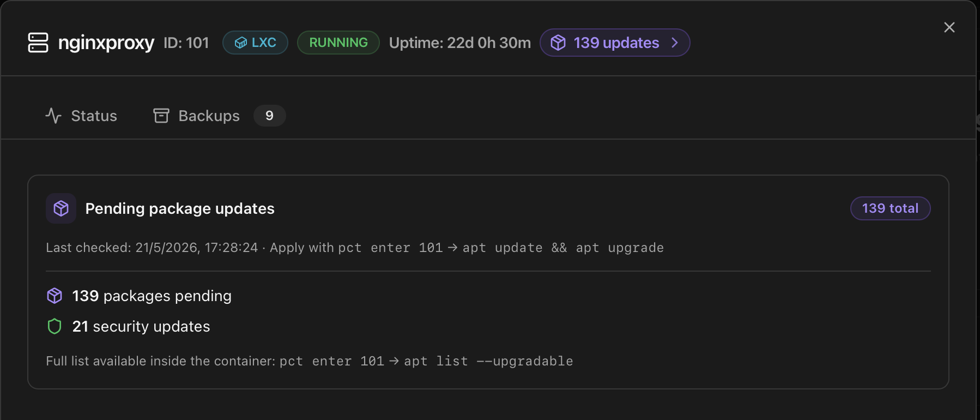Click the Backups count badge showing 9
Viewport: 980px width, 420px height.
click(x=270, y=116)
